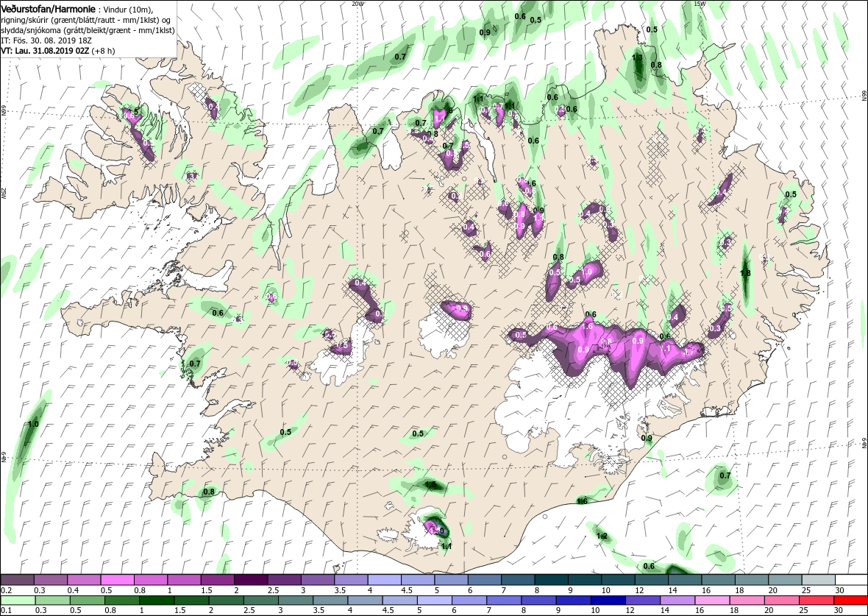Click the '0.2' label in the upper legend
Screen dimensions: 868x616
click(6, 590)
